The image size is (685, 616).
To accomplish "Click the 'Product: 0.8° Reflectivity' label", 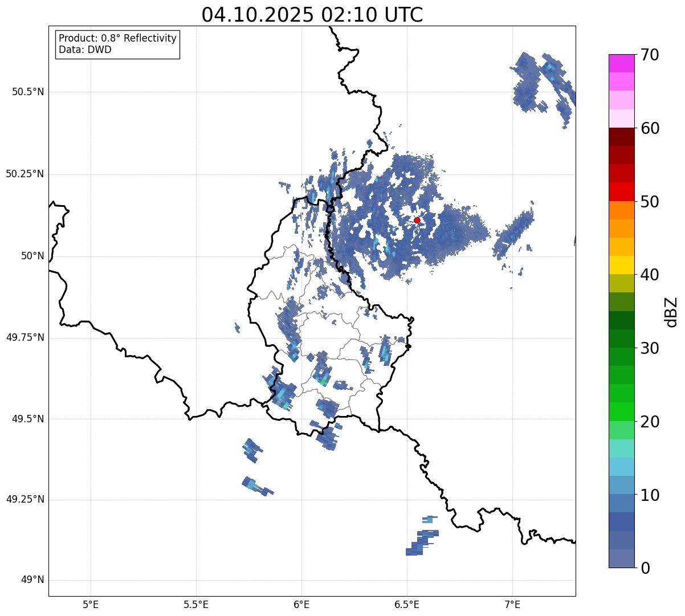I will (118, 38).
